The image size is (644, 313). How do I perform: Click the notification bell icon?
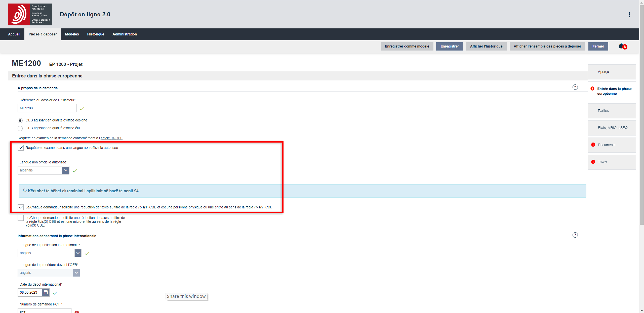tap(621, 46)
